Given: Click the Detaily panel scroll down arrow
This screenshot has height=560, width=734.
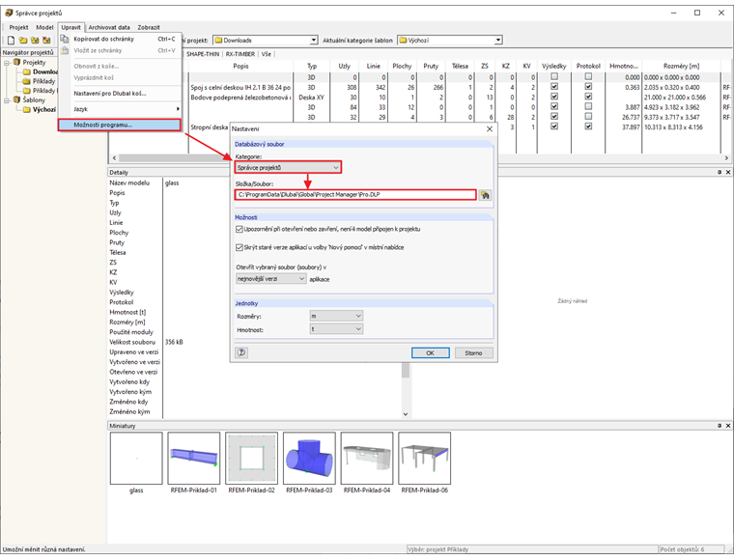Looking at the screenshot, I should point(406,414).
